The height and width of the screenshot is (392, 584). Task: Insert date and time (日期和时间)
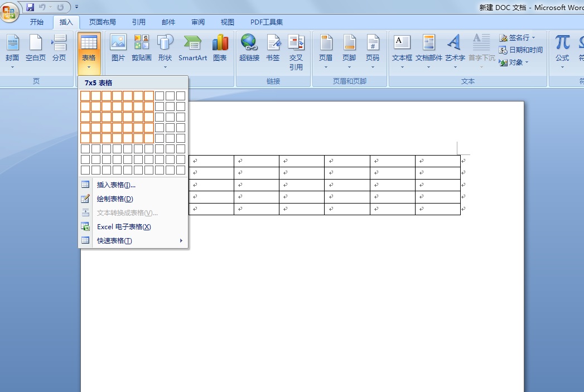520,50
